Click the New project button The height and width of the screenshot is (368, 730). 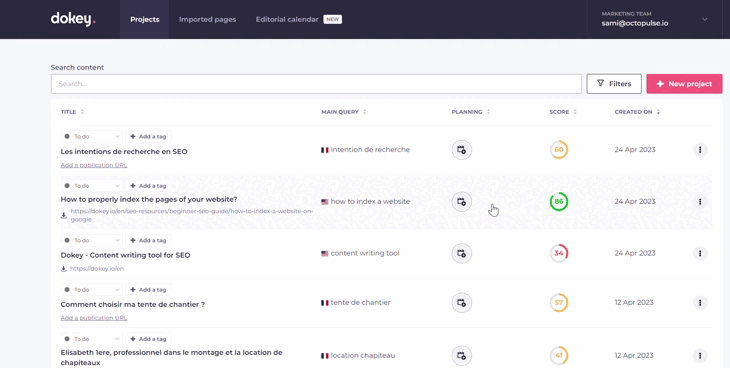point(684,84)
